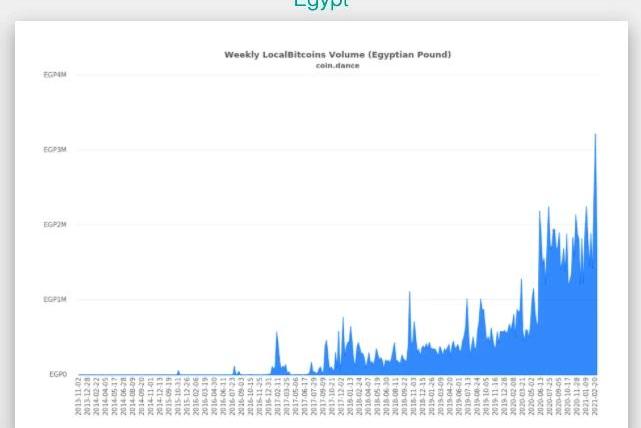Image resolution: width=641 pixels, height=428 pixels.
Task: Open the Egypt heading link
Action: (x=321, y=5)
